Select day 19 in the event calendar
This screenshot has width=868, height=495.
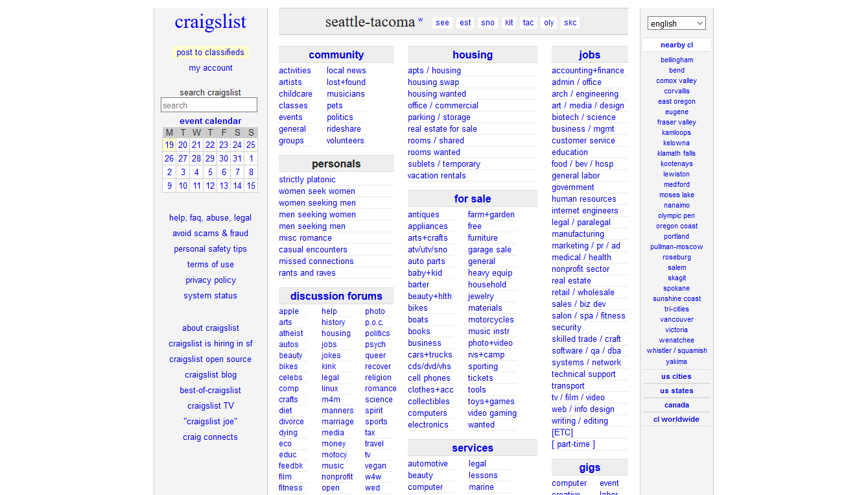(169, 145)
